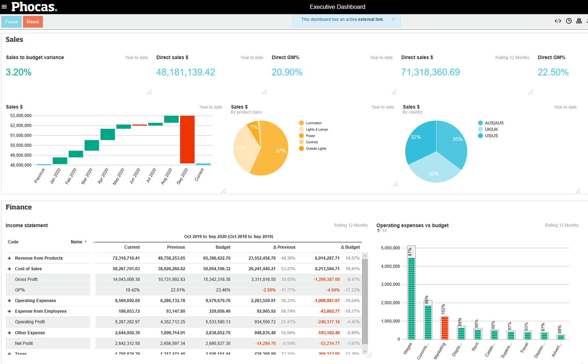Click the Focus tab button
The width and height of the screenshot is (588, 364).
[11, 21]
